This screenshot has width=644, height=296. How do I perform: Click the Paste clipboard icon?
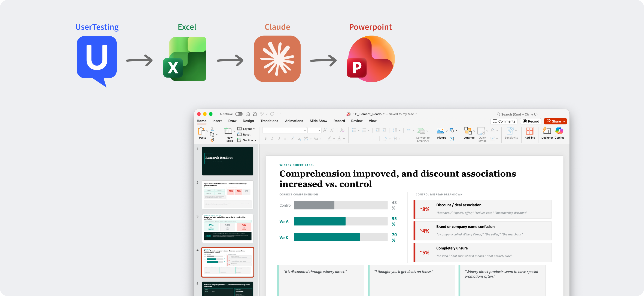point(201,131)
